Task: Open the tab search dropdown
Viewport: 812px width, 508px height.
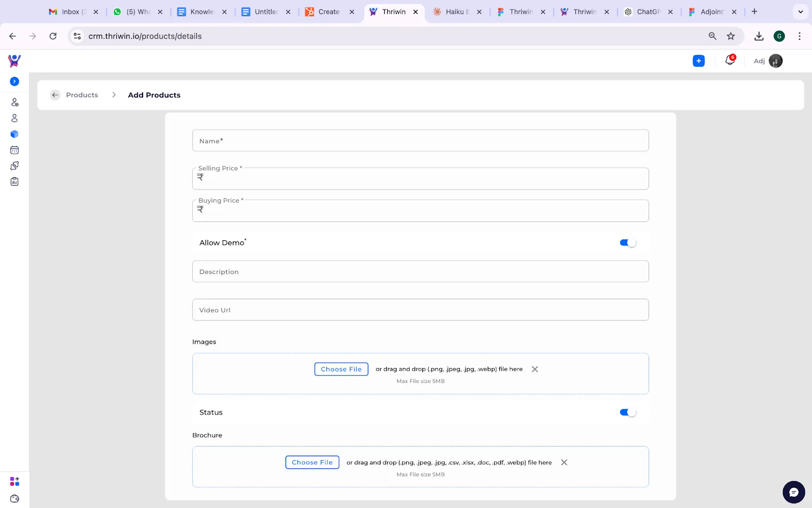Action: [801, 12]
